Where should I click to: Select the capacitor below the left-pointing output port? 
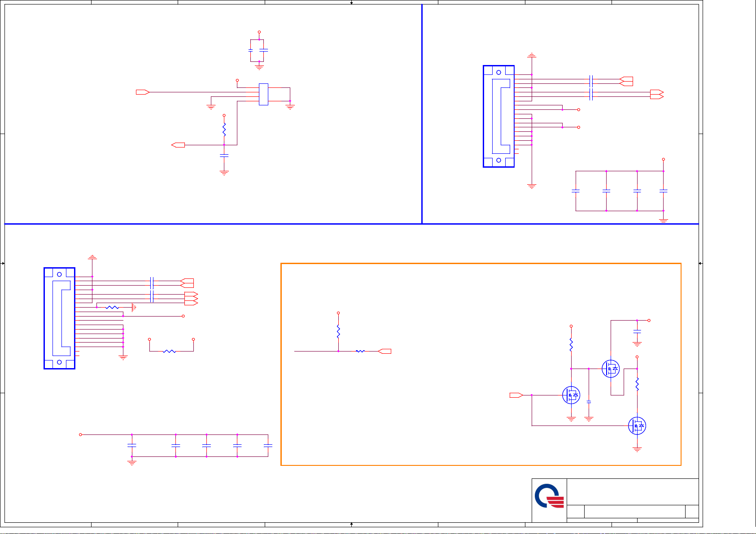[224, 156]
